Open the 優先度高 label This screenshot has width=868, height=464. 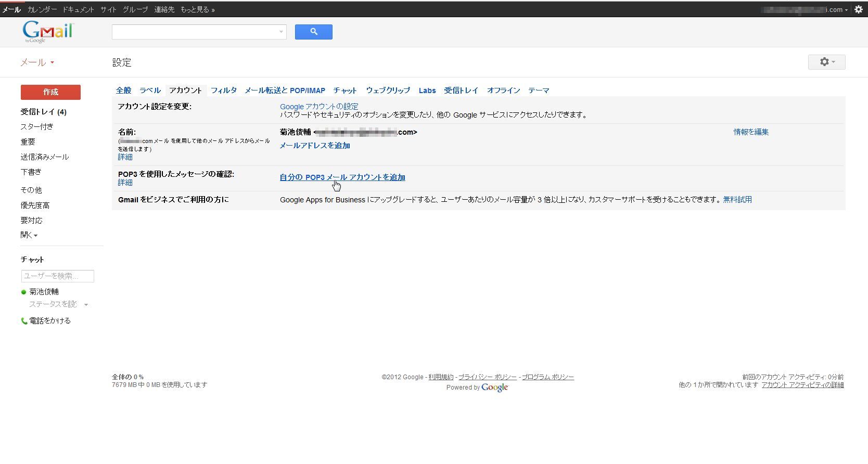(x=35, y=205)
